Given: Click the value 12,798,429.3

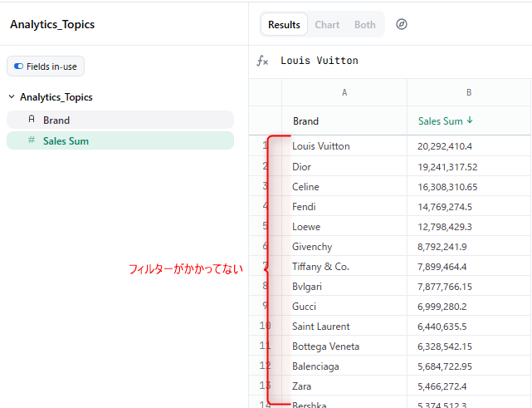Looking at the screenshot, I should (x=445, y=227).
